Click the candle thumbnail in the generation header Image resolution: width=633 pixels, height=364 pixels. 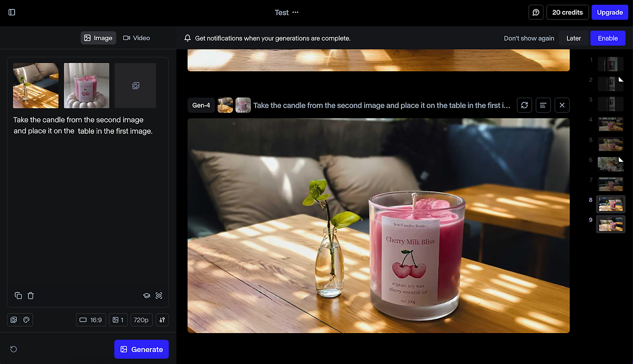pyautogui.click(x=243, y=105)
